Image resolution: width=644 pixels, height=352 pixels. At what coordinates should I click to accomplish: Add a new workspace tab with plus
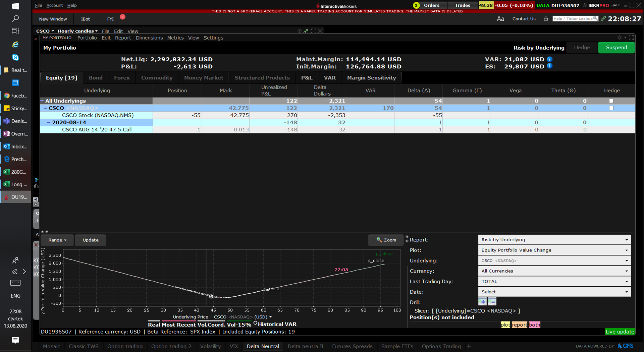click(469, 346)
